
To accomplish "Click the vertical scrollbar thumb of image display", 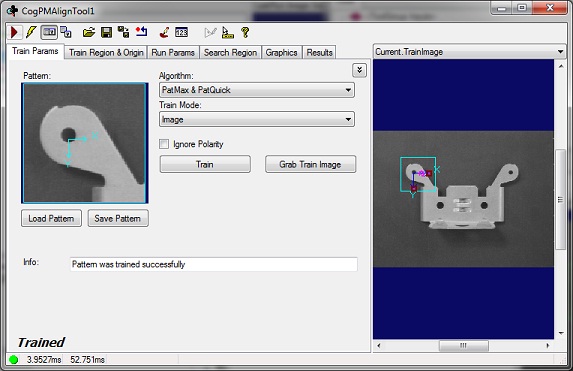I will point(561,200).
